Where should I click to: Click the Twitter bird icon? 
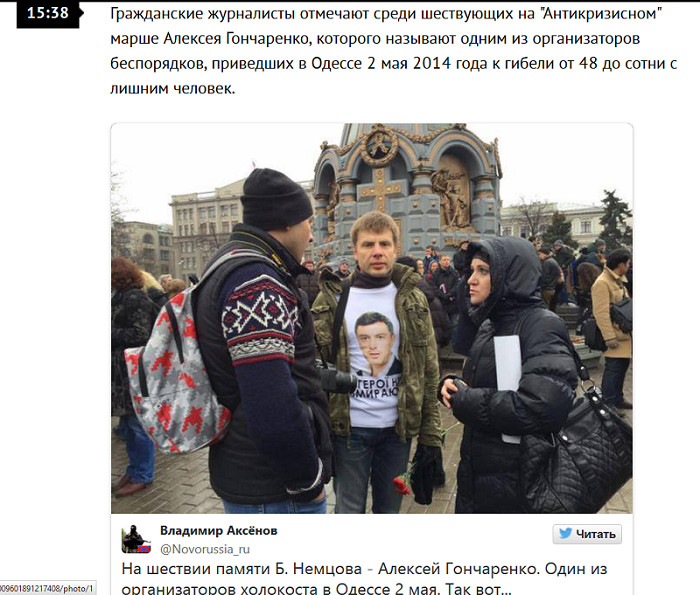[x=565, y=533]
